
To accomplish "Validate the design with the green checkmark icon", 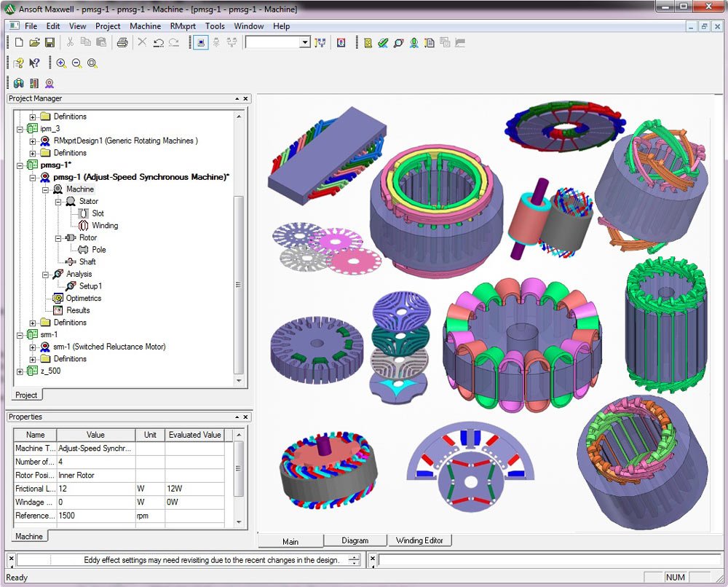I will [383, 43].
